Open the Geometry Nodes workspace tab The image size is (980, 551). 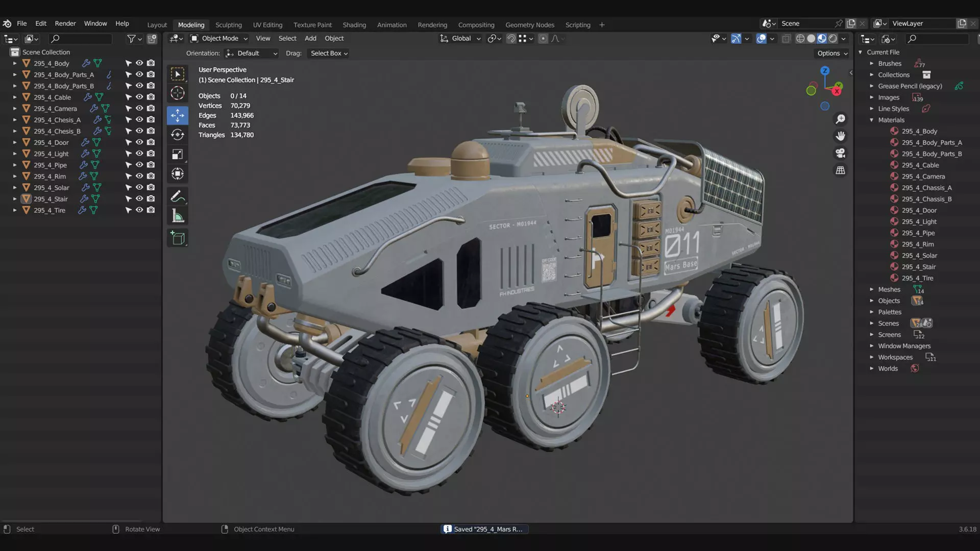(x=529, y=25)
